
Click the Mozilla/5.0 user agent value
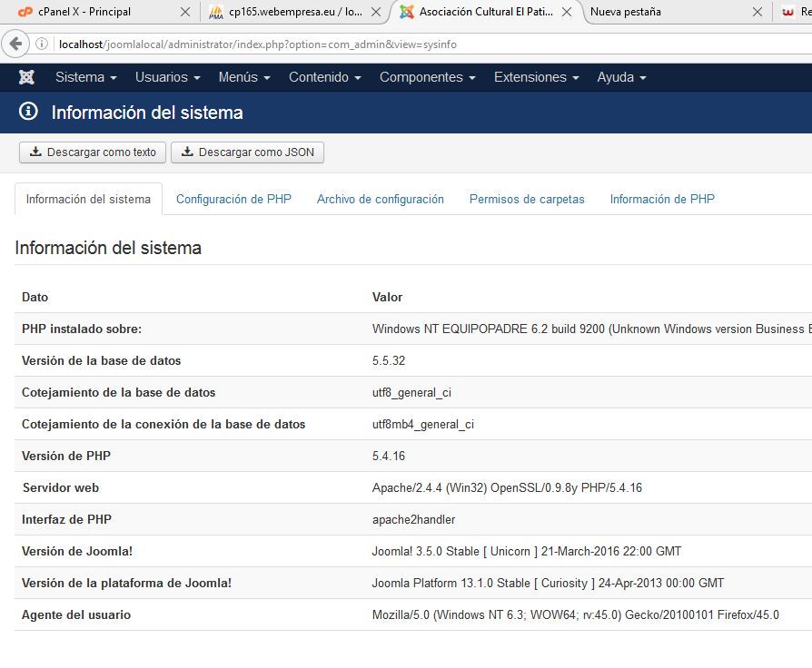(x=575, y=614)
